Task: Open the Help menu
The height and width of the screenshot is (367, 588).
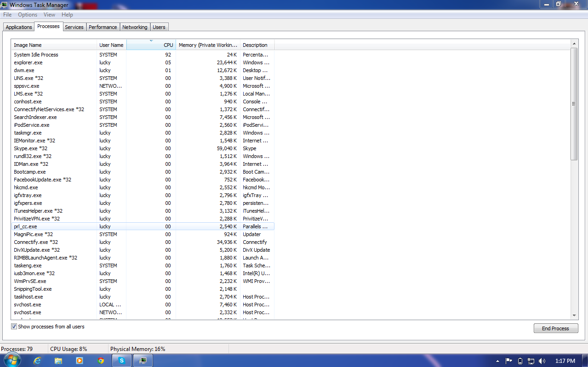Action: [67, 15]
